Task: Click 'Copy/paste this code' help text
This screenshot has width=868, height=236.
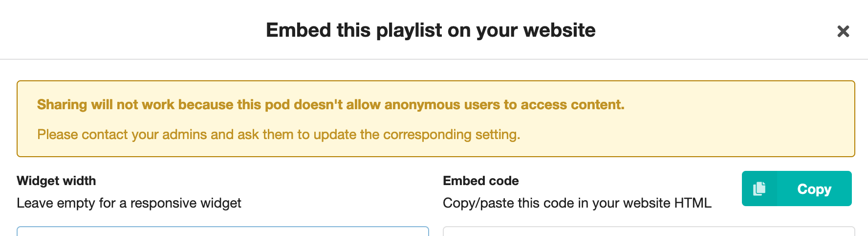Action: tap(577, 203)
